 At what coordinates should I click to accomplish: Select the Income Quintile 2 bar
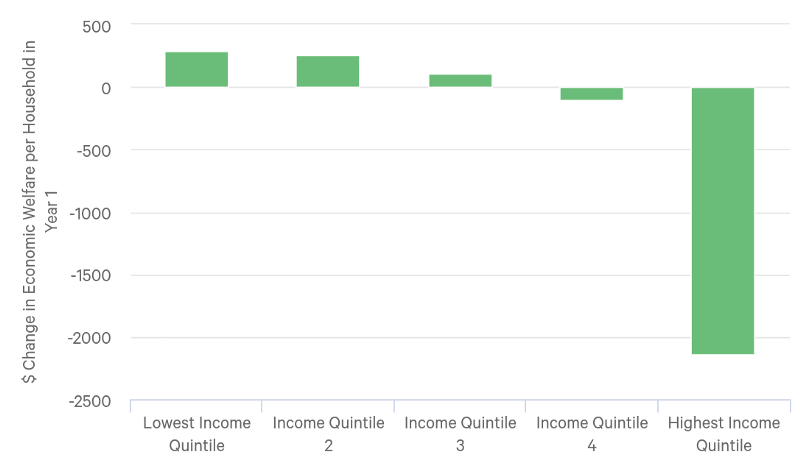tap(328, 71)
